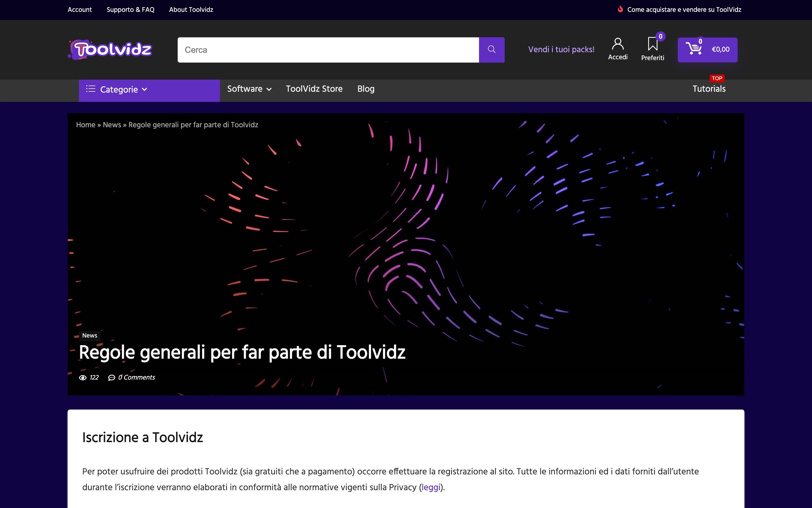Click the Preferiti counter badge showing 0
This screenshot has width=812, height=508.
point(660,36)
